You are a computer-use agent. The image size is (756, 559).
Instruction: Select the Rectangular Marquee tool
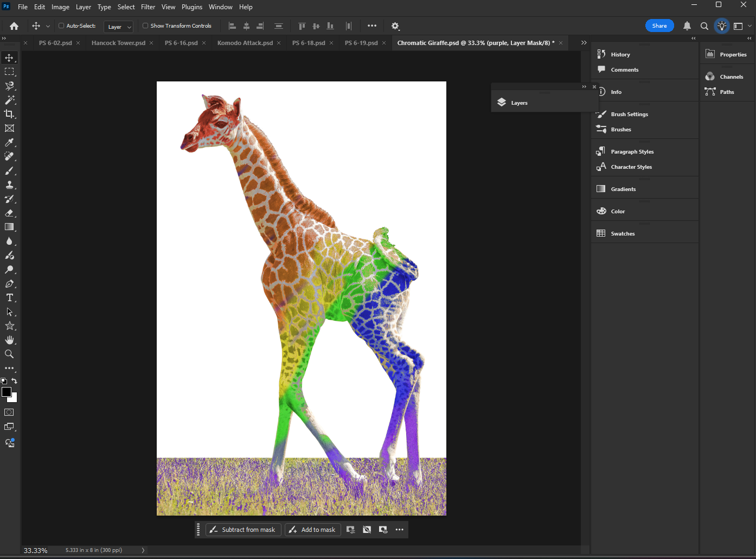(x=9, y=71)
